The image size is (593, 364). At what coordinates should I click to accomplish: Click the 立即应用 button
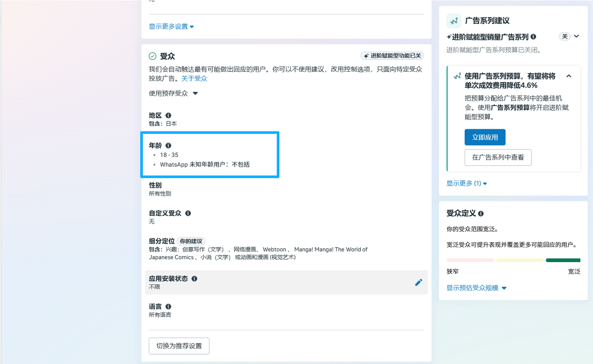tap(485, 137)
